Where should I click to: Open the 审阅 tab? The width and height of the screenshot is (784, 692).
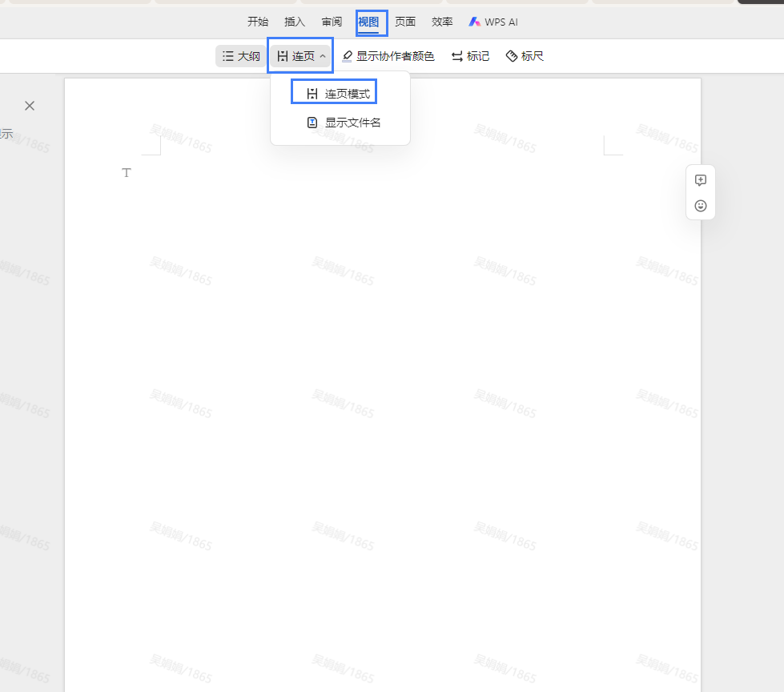tap(332, 22)
